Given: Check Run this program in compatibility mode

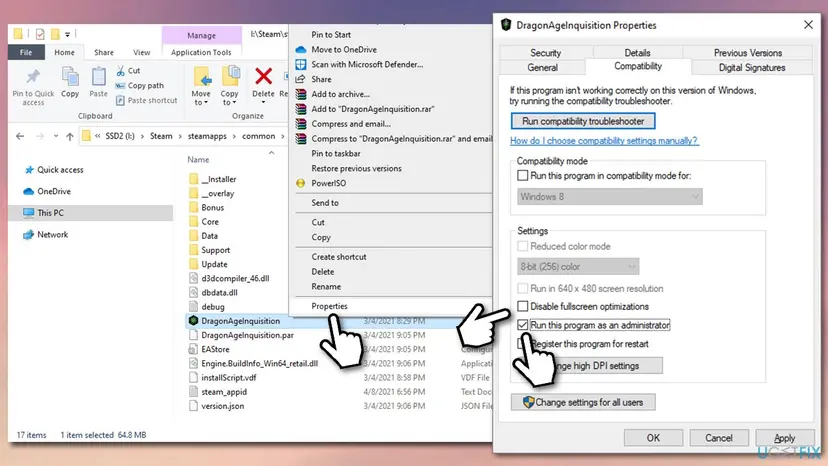Looking at the screenshot, I should [x=522, y=175].
